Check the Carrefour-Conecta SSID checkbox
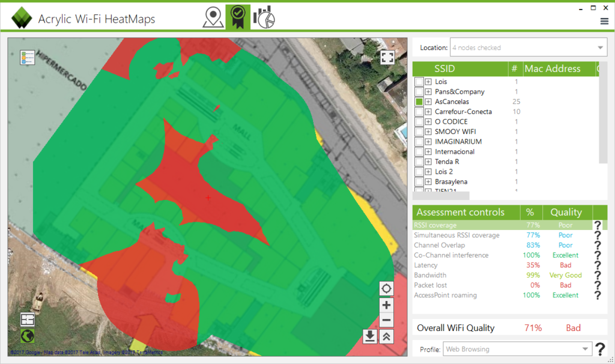Screen dimensions: 615x364 (x=420, y=111)
